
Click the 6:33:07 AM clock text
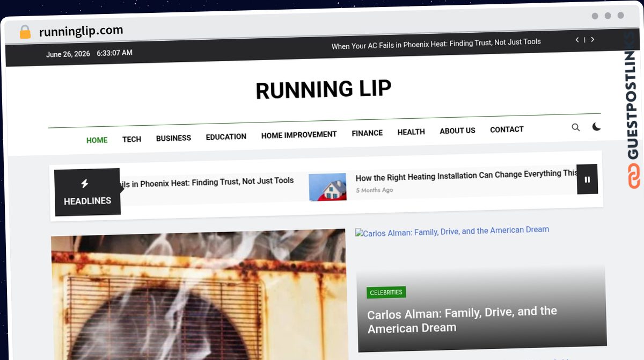(x=114, y=53)
